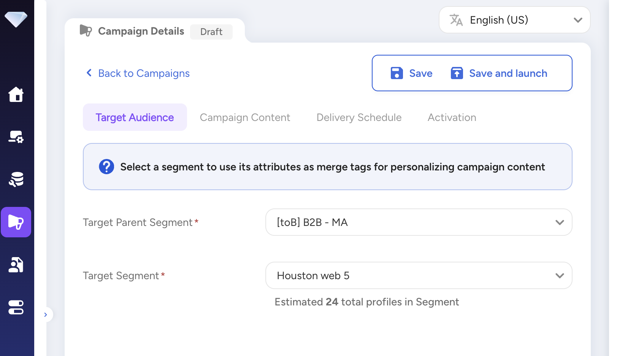The image size is (644, 356).
Task: Open the database tools sidebar icon
Action: (16, 179)
